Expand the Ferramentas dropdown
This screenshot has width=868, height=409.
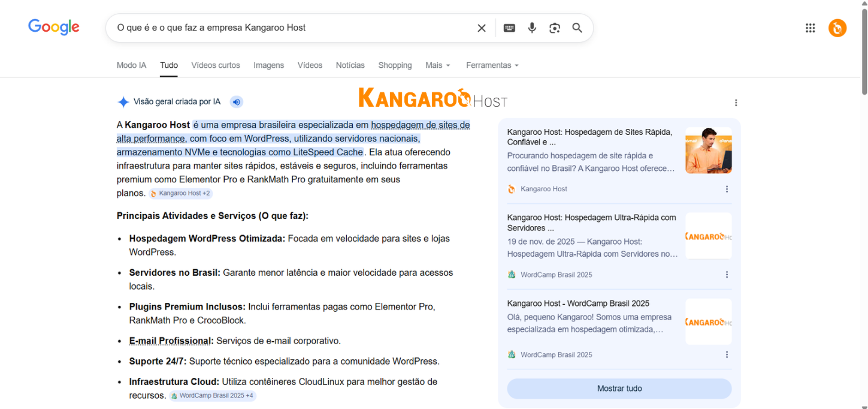(x=492, y=65)
